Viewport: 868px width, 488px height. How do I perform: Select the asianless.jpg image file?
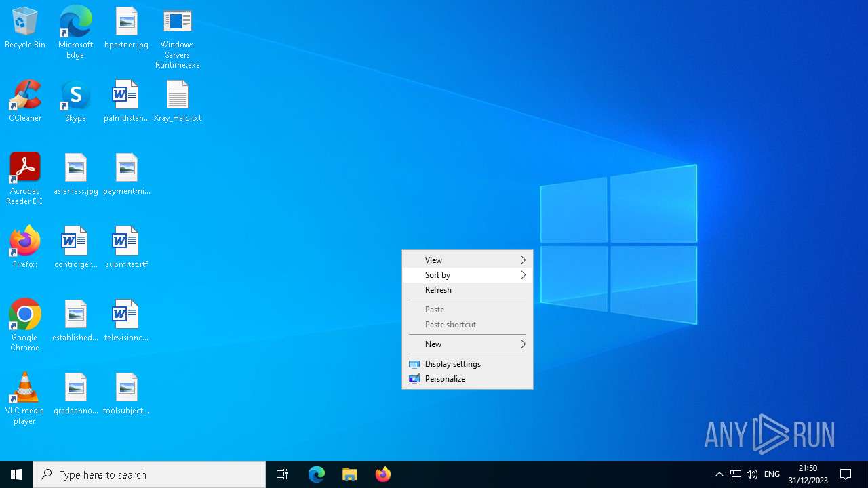(x=75, y=175)
